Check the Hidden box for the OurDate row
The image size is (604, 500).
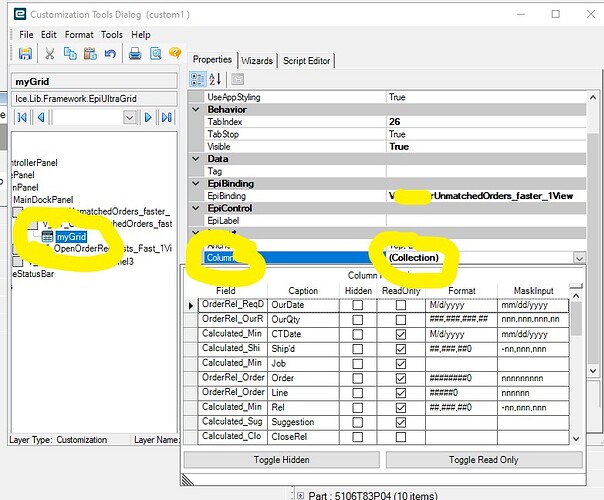[x=357, y=304]
